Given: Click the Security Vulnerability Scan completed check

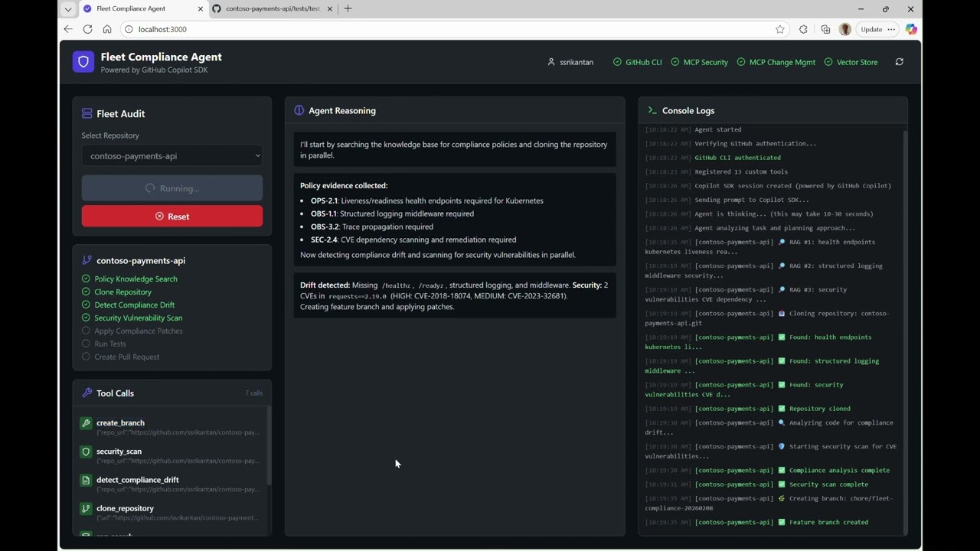Looking at the screenshot, I should tap(86, 318).
